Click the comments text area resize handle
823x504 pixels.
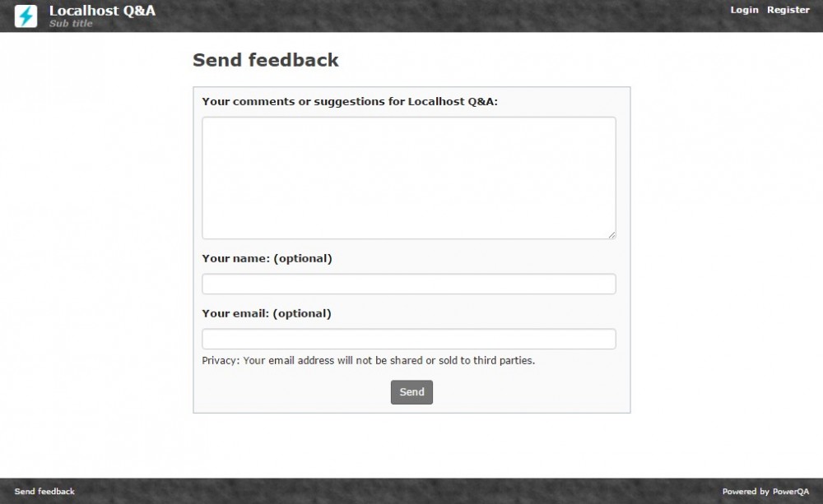611,235
